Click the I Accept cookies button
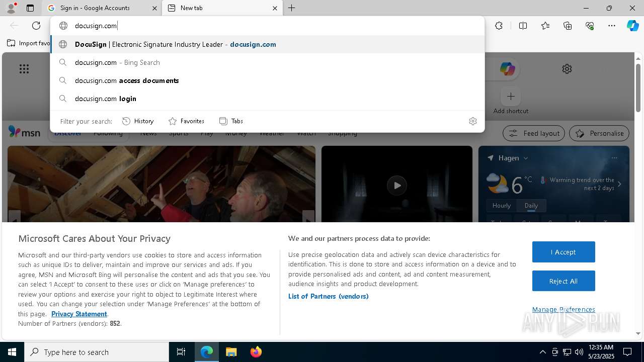This screenshot has width=644, height=362. click(x=563, y=252)
